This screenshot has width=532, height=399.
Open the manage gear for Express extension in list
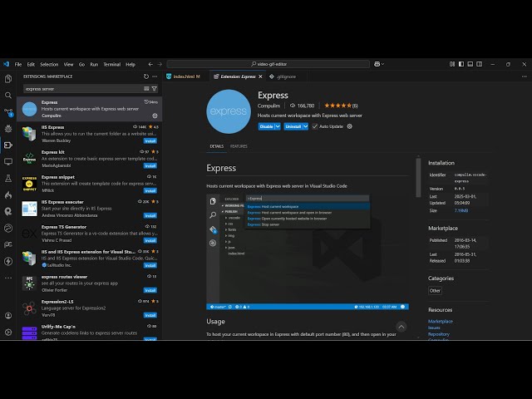click(155, 116)
